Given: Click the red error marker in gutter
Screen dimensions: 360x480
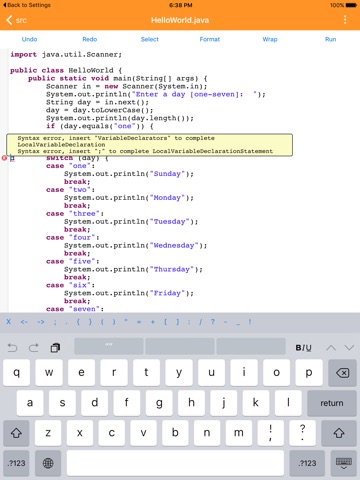Looking at the screenshot, I should (x=4, y=158).
